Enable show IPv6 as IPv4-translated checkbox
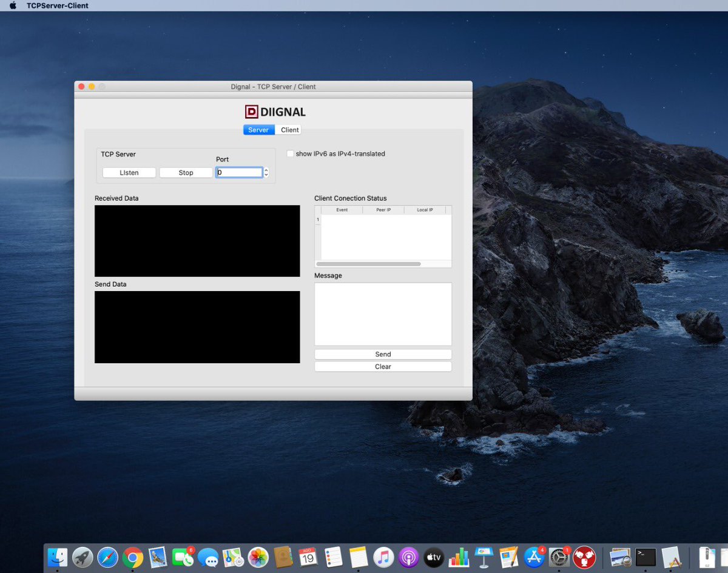The width and height of the screenshot is (728, 573). click(290, 153)
